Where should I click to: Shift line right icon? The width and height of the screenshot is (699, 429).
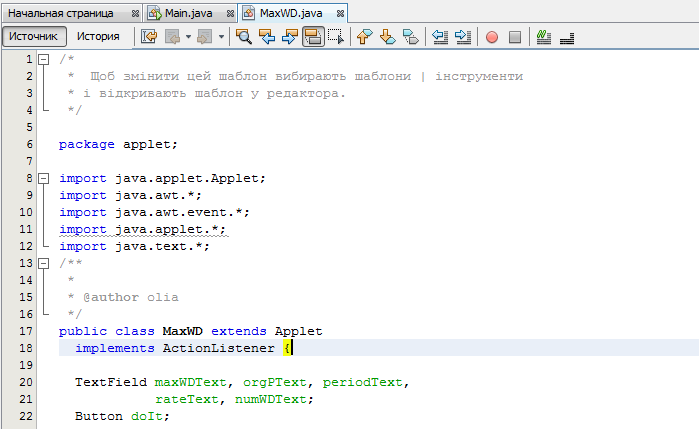(463, 37)
